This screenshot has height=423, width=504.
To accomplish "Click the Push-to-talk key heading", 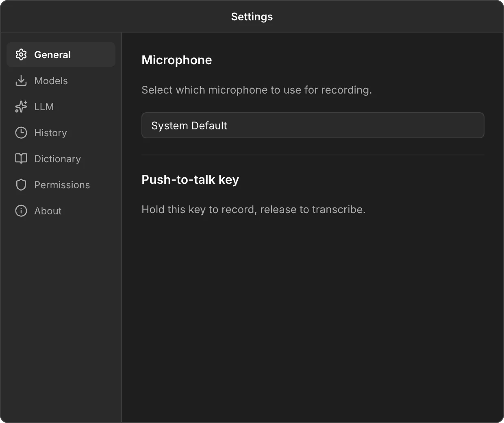I will pyautogui.click(x=190, y=179).
